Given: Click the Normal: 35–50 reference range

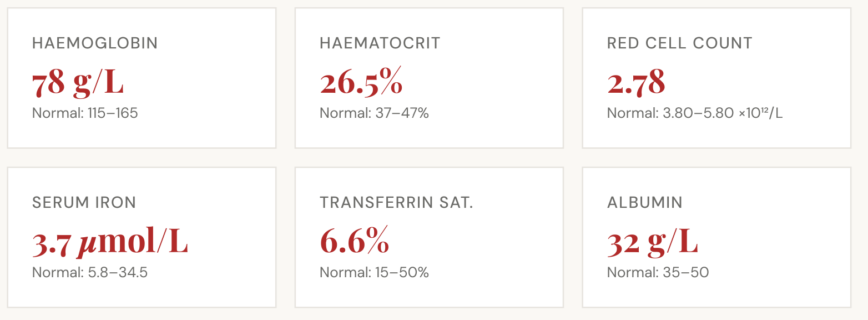Looking at the screenshot, I should (658, 273).
